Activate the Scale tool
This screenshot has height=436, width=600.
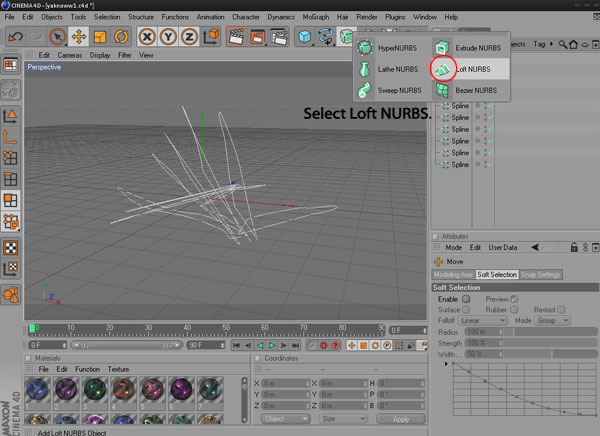100,37
